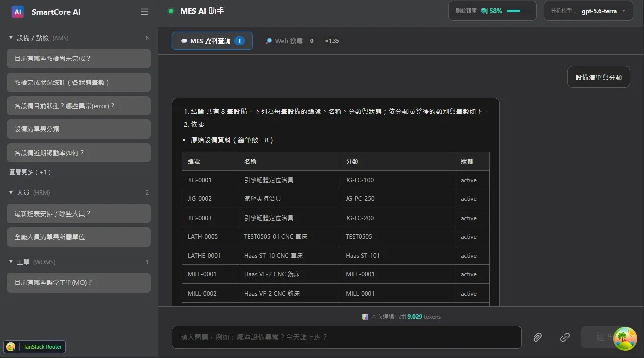Select cell JG-LC-200

pyautogui.click(x=397, y=218)
